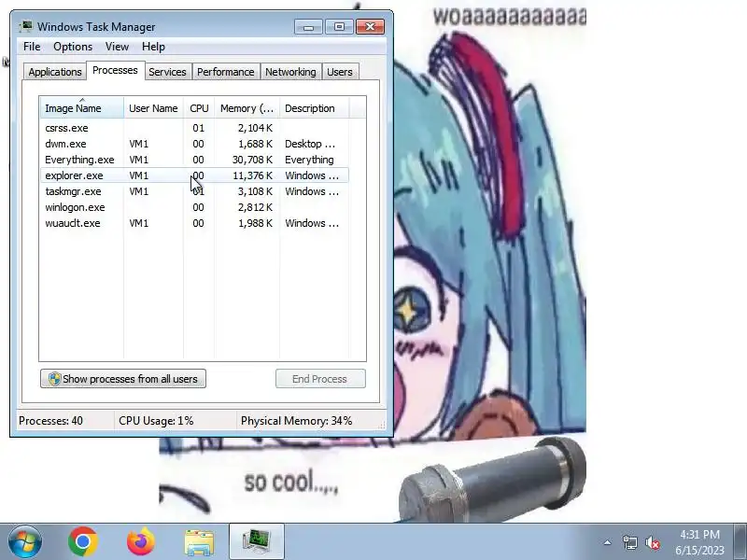Open the View menu
The image size is (747, 560).
tap(118, 47)
